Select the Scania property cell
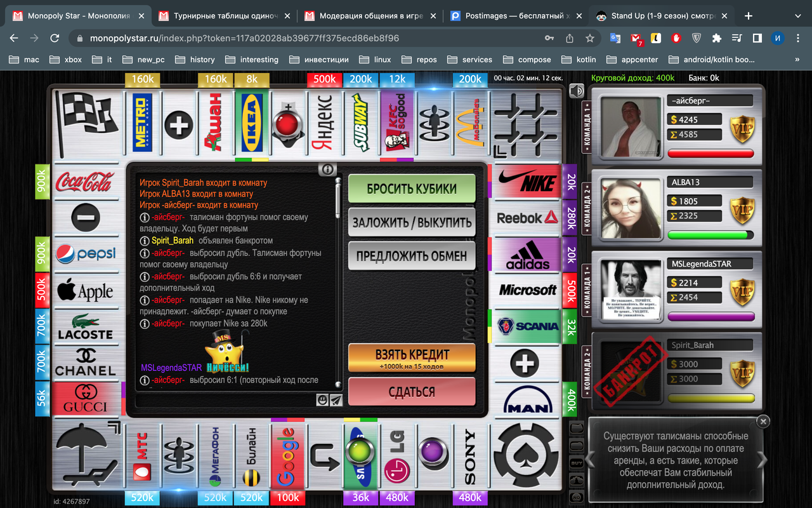 point(527,326)
